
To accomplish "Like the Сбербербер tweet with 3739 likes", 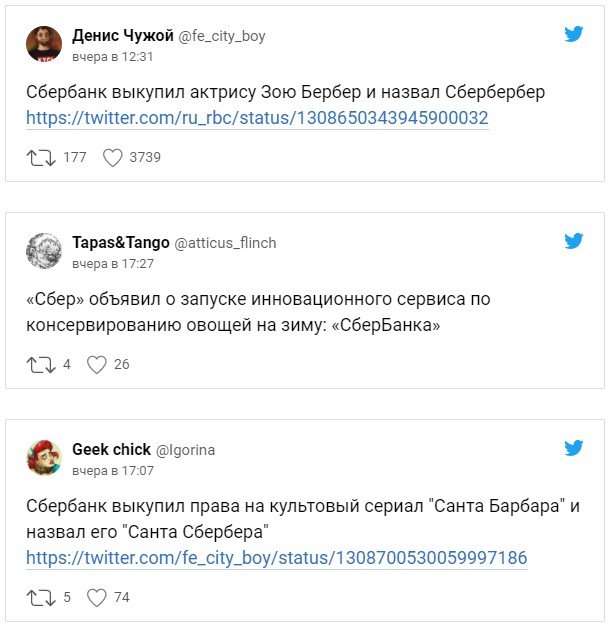I will click(x=113, y=157).
